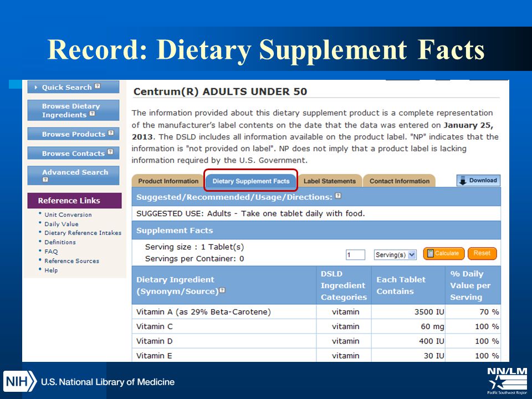Screen dimensions: 532x399
Task: Switch to the Label Statements tab
Action: click(x=329, y=181)
